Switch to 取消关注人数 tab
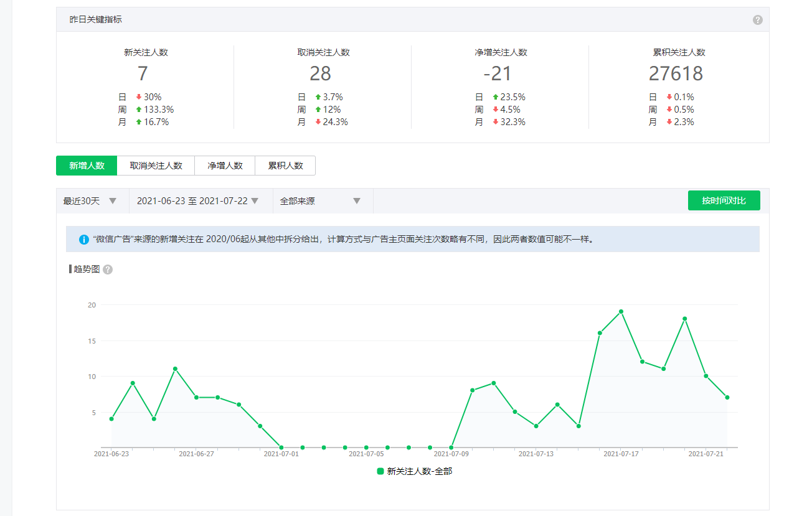The height and width of the screenshot is (516, 812). (x=156, y=166)
